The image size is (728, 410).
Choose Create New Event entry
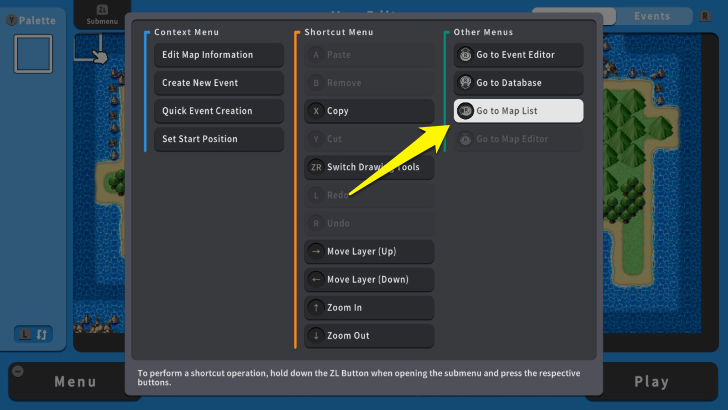[218, 83]
